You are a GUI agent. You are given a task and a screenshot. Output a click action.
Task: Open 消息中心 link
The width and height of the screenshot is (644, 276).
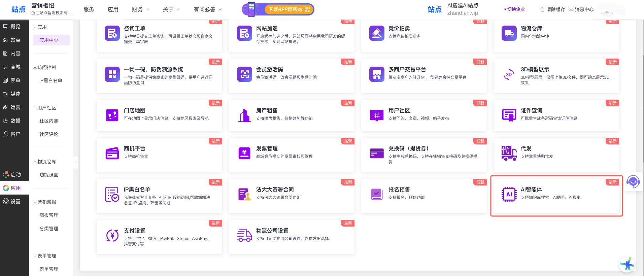(581, 9)
